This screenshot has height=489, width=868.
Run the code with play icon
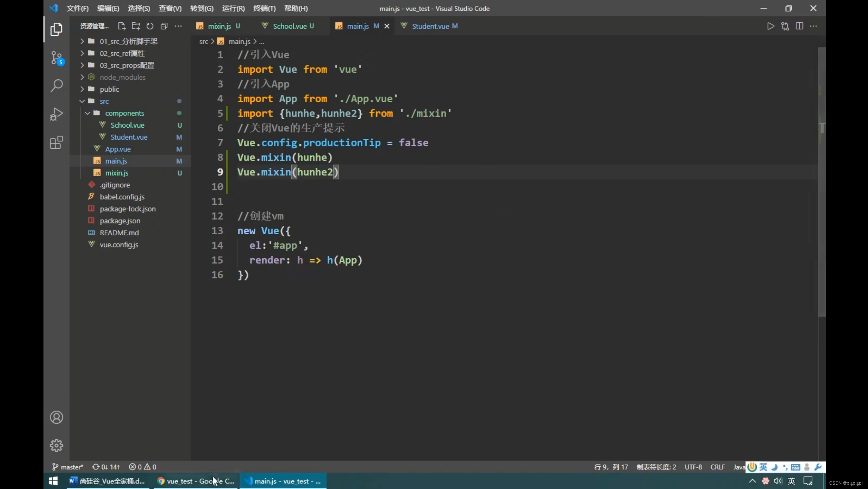pyautogui.click(x=771, y=26)
